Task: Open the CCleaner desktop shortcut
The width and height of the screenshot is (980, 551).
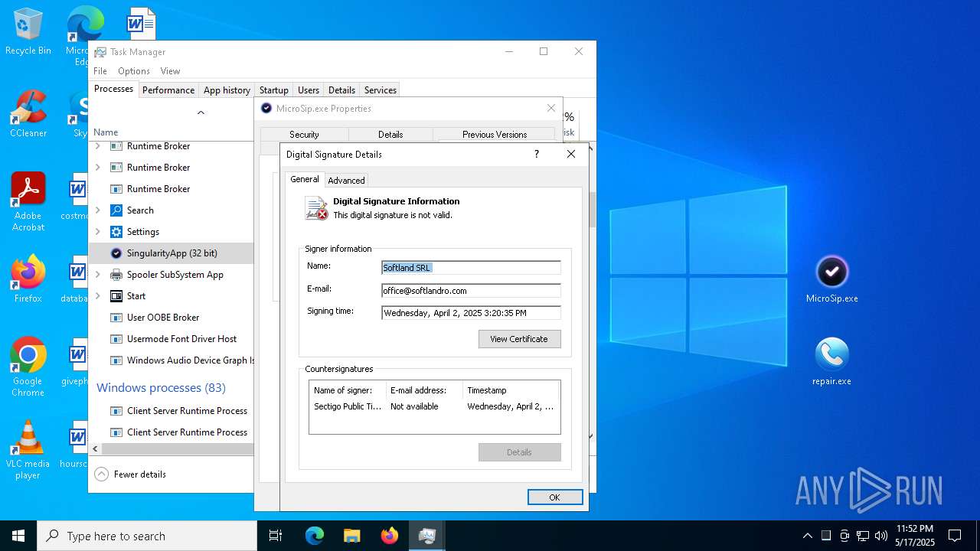Action: [x=28, y=115]
